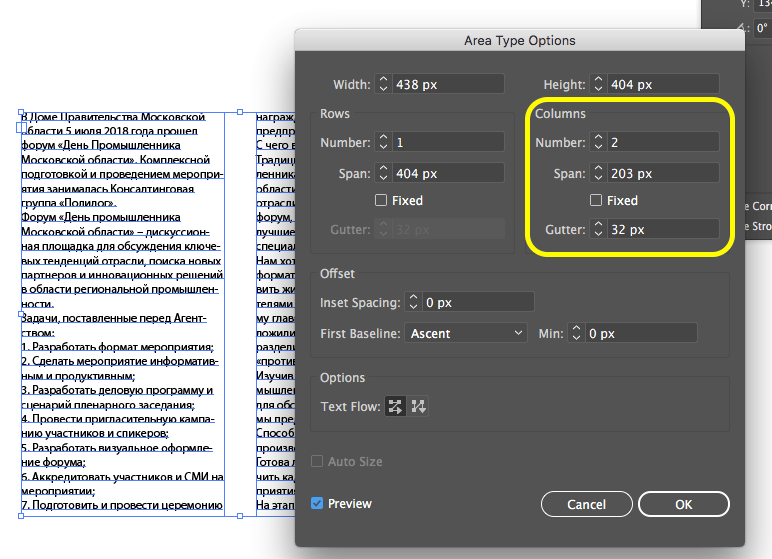Viewport: 772px width, 559px height.
Task: Click the bottom center handle of text frame
Action: pos(240,516)
